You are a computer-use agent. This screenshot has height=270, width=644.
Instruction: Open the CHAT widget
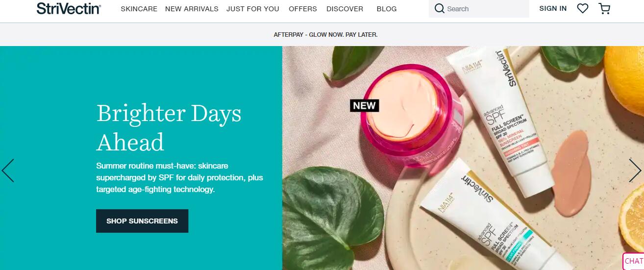click(633, 261)
